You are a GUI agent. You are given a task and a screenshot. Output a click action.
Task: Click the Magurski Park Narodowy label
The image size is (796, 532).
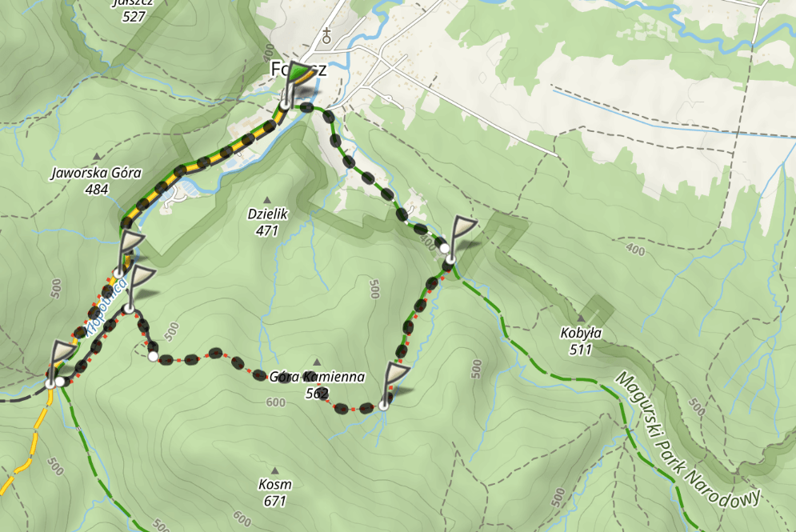(687, 441)
